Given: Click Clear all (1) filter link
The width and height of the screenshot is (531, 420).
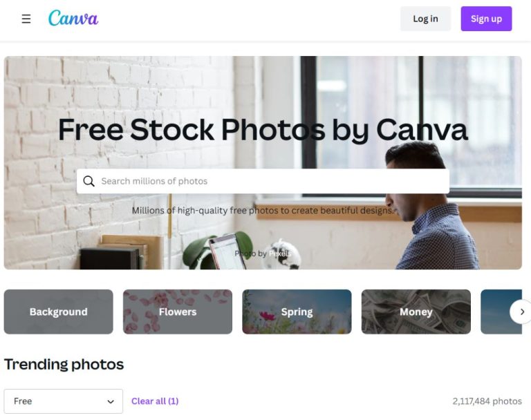Looking at the screenshot, I should pyautogui.click(x=155, y=401).
